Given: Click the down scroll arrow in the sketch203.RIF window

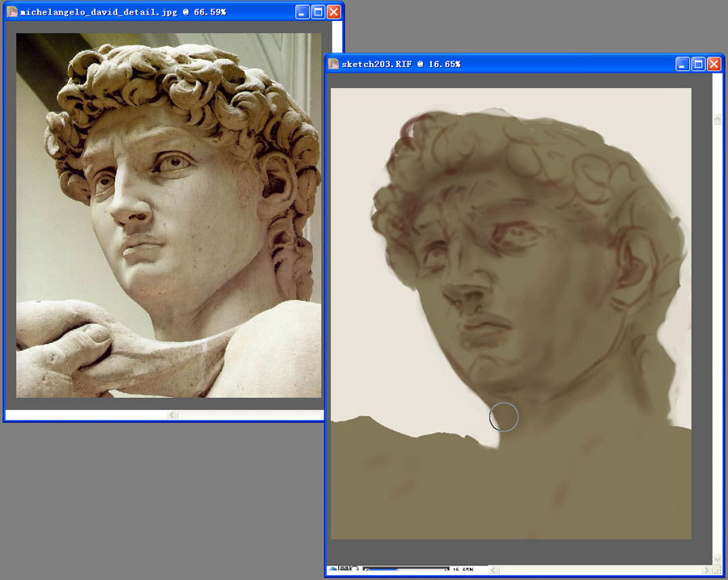Looking at the screenshot, I should tap(717, 559).
